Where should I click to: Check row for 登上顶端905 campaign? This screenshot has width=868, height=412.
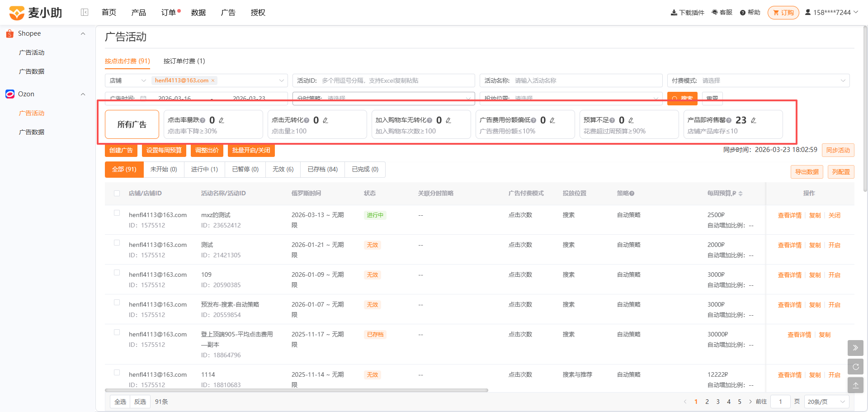[x=117, y=332]
